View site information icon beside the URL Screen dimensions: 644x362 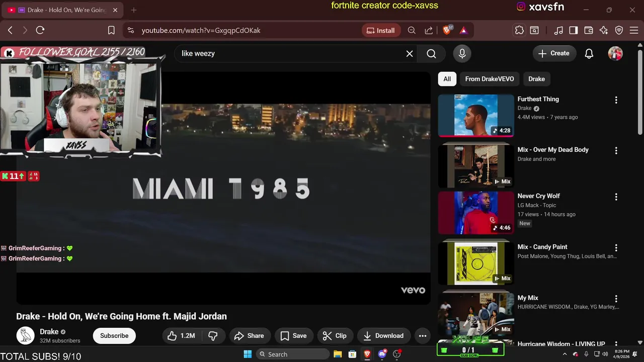click(131, 30)
